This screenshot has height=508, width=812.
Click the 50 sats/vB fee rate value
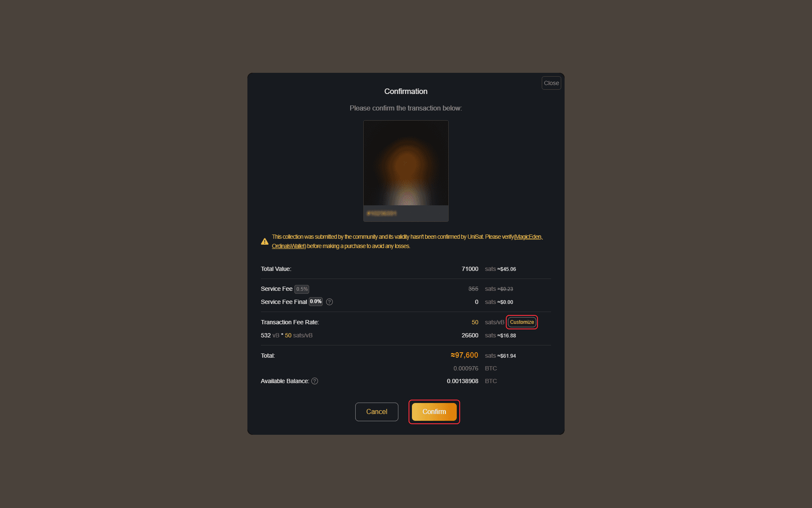[475, 323]
